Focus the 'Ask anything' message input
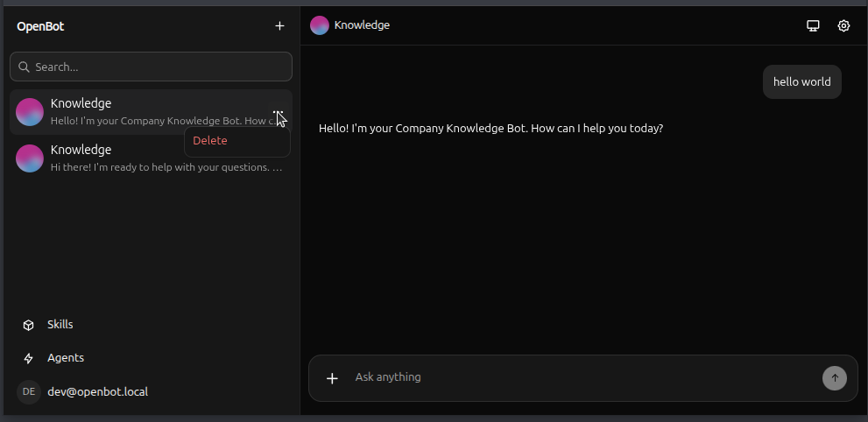Viewport: 868px width, 422px height. [x=584, y=377]
